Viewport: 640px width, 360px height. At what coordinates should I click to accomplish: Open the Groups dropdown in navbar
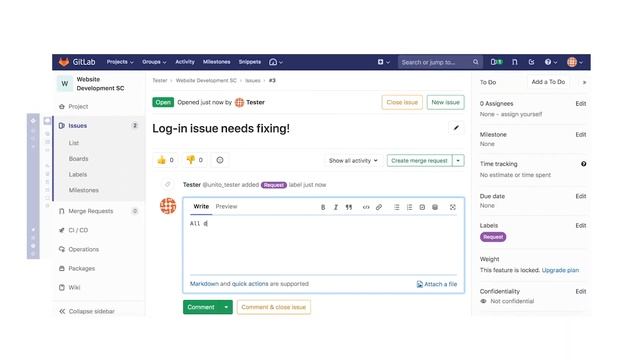(154, 62)
